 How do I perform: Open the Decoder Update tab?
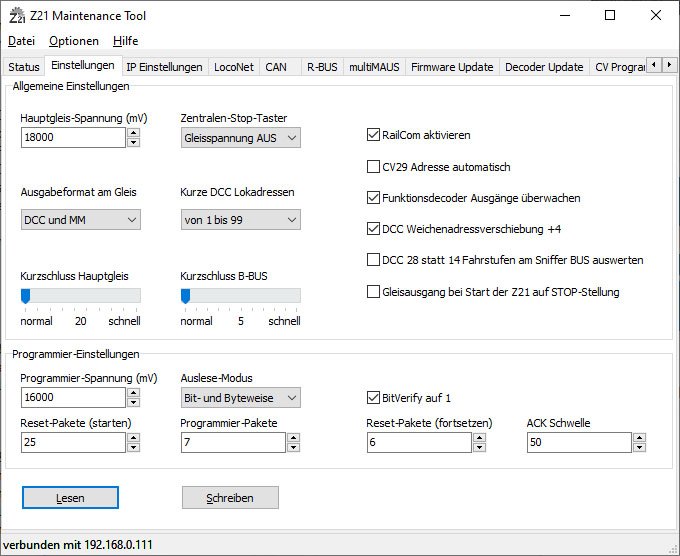[x=544, y=67]
